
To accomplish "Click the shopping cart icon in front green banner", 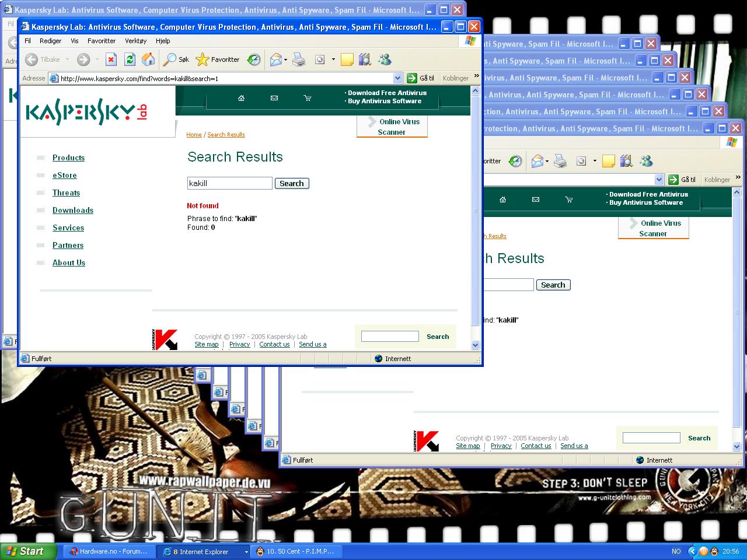I will point(307,98).
